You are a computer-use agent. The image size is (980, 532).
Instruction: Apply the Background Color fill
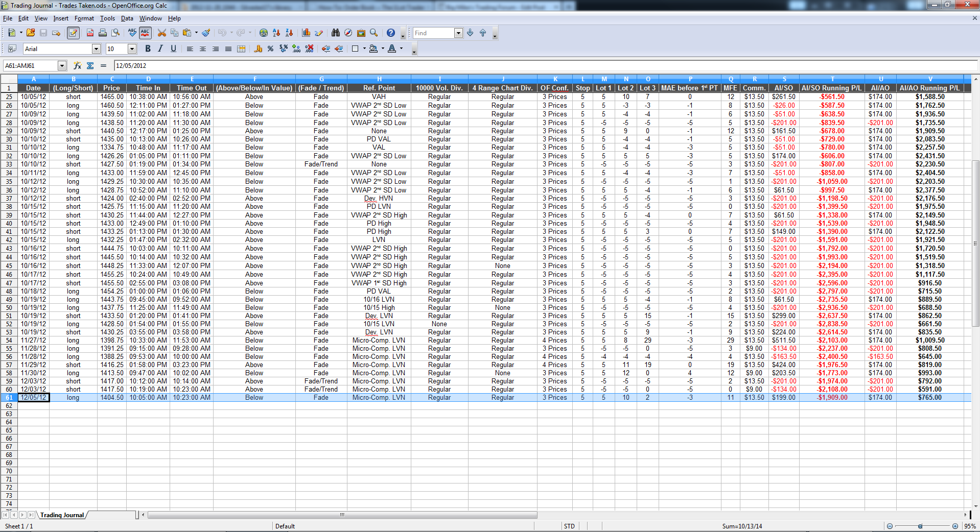(374, 49)
